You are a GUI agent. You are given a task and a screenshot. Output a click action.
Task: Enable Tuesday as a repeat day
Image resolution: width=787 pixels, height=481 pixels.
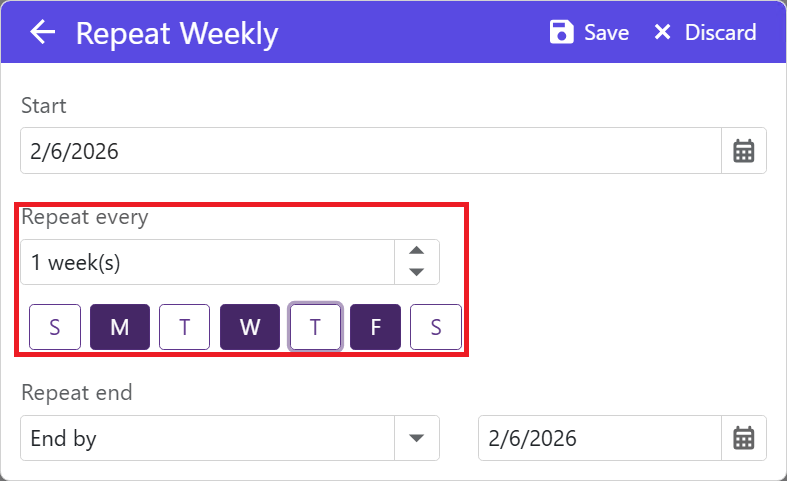(185, 328)
